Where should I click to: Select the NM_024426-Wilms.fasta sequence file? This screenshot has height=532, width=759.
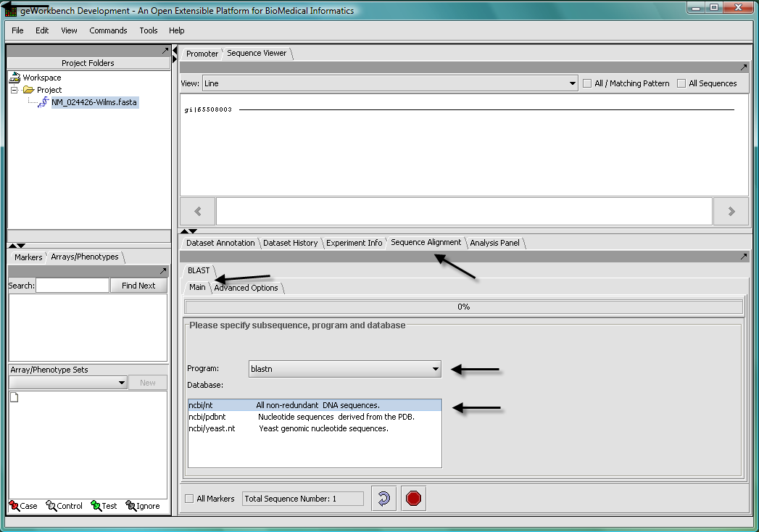coord(94,102)
